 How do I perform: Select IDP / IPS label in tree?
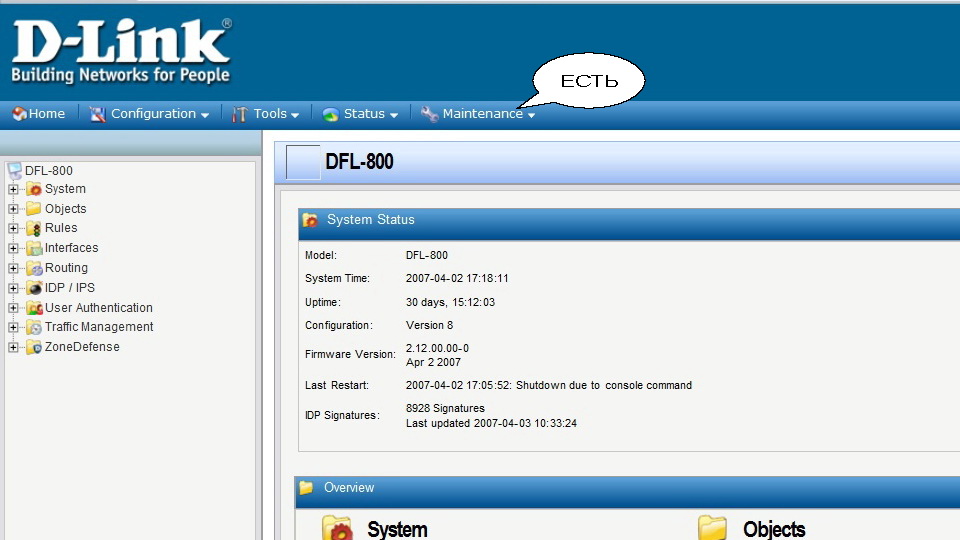[70, 288]
